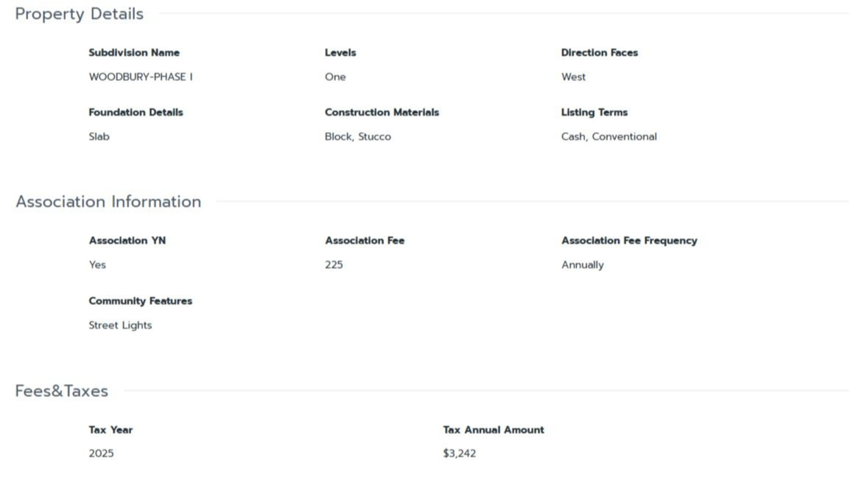Click the Association Information section heading
The height and width of the screenshot is (504, 851).
[108, 202]
